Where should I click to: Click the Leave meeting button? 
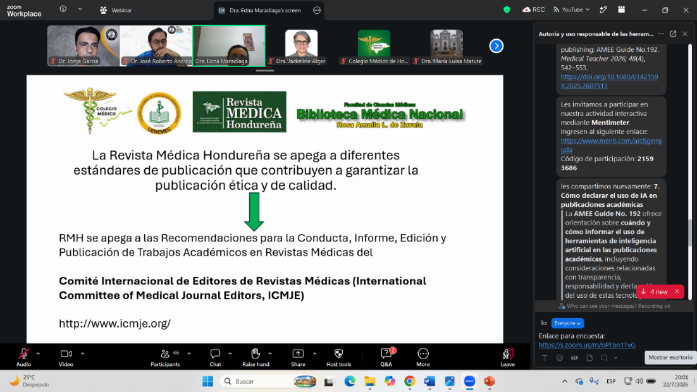507,357
